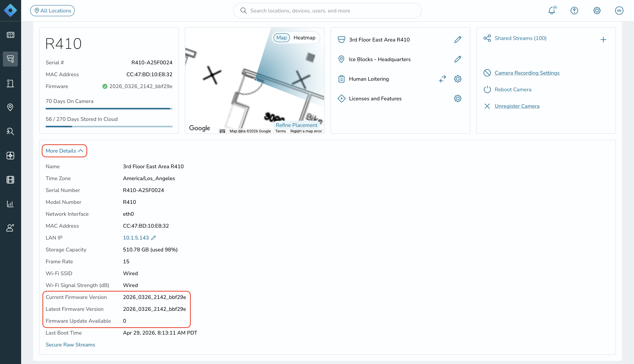
Task: Click Refine Placement on map
Action: coord(296,125)
